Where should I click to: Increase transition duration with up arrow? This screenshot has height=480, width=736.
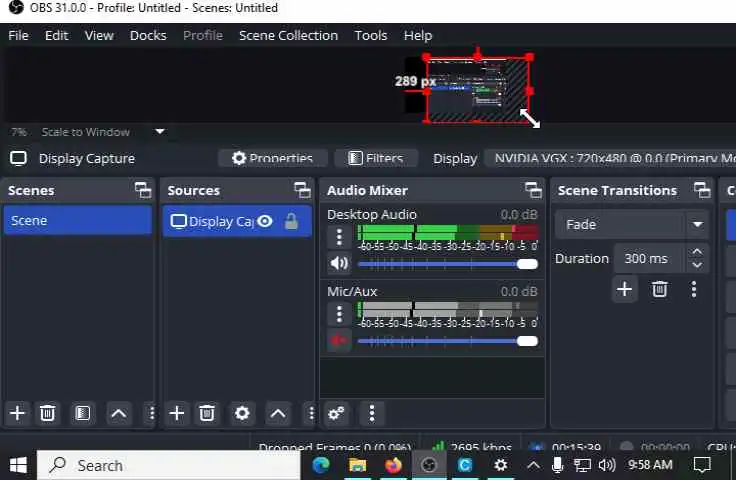click(697, 252)
